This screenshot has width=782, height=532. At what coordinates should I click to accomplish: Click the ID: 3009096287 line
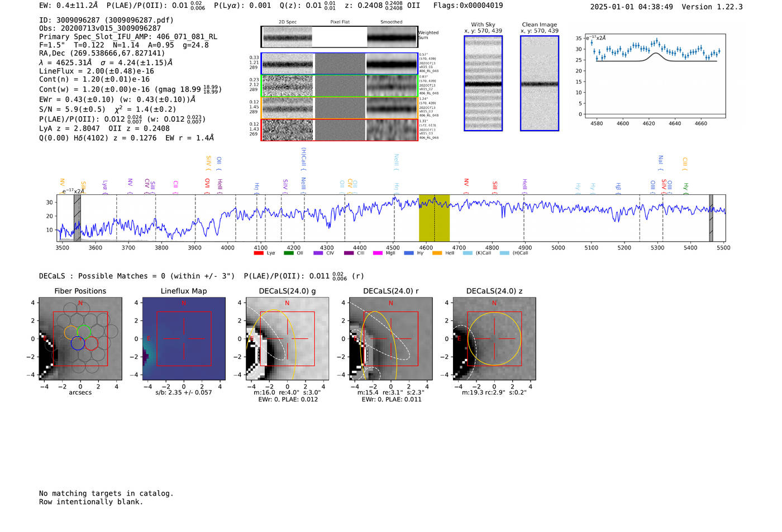[x=106, y=20]
